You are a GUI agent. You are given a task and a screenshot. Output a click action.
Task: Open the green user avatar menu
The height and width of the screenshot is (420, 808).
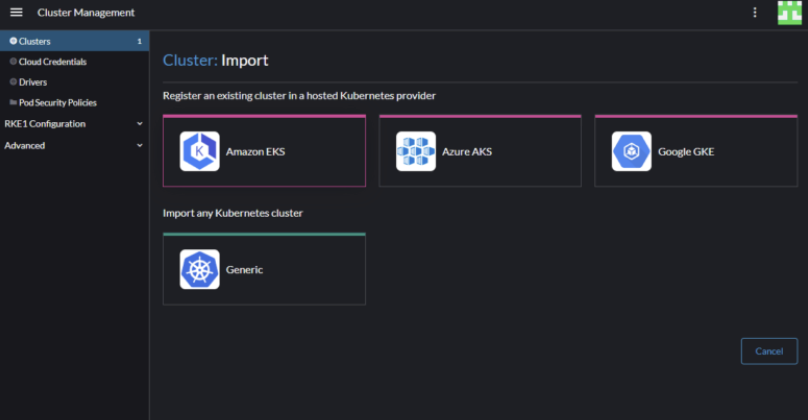(x=789, y=12)
